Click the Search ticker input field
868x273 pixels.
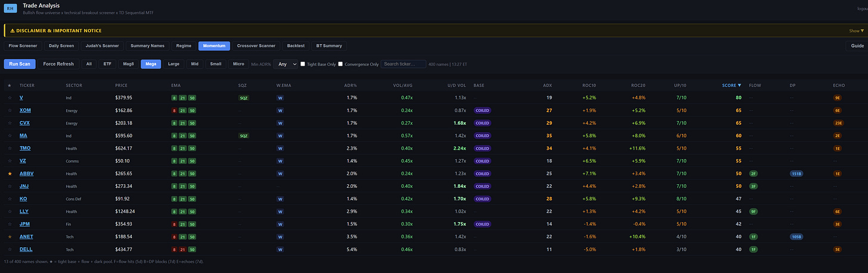(404, 64)
